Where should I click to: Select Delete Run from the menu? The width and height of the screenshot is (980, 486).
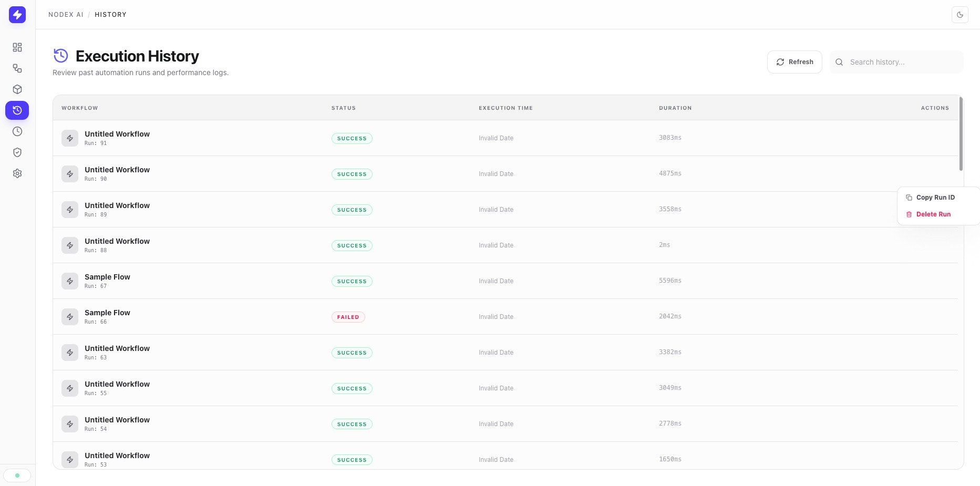[x=933, y=214]
